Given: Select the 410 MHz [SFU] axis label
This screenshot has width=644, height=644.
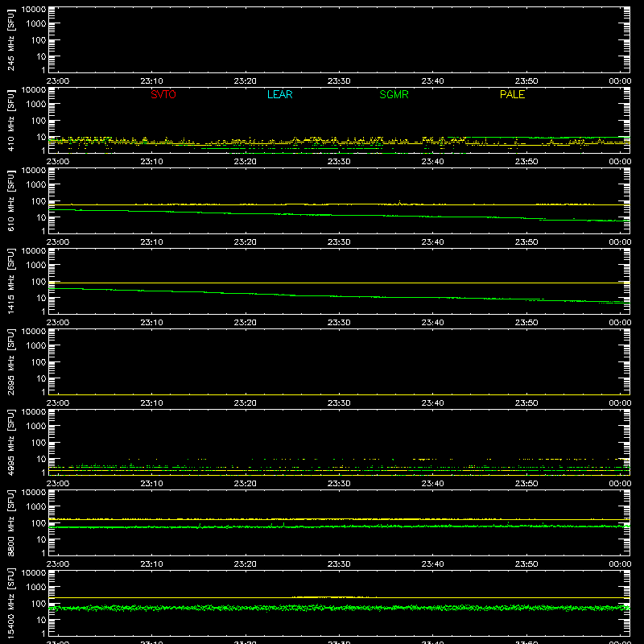Looking at the screenshot, I should click(x=10, y=120).
